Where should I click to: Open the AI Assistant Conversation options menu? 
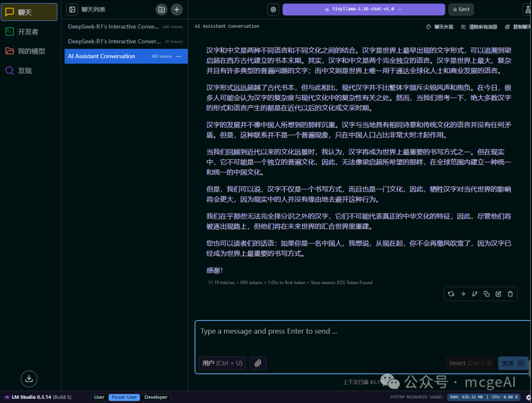coord(179,56)
